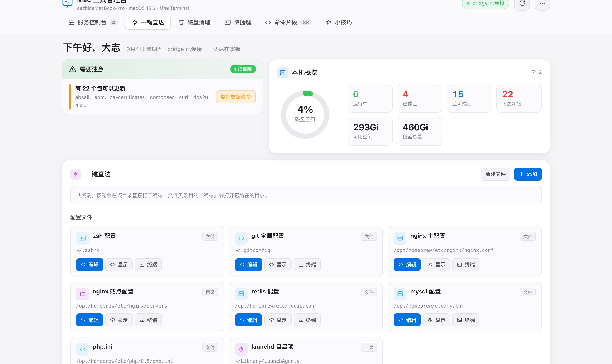
Task: Show zsh 配置 file in Finder
Action: tap(119, 265)
